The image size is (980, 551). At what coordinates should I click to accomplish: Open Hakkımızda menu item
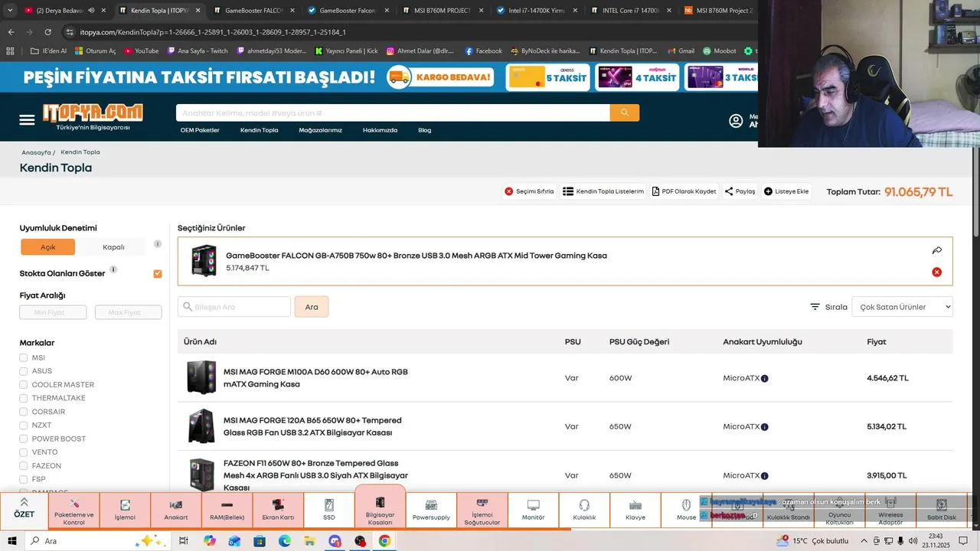[380, 130]
